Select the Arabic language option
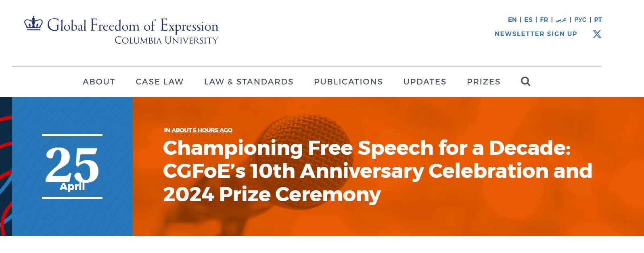The image size is (644, 253). (x=561, y=20)
